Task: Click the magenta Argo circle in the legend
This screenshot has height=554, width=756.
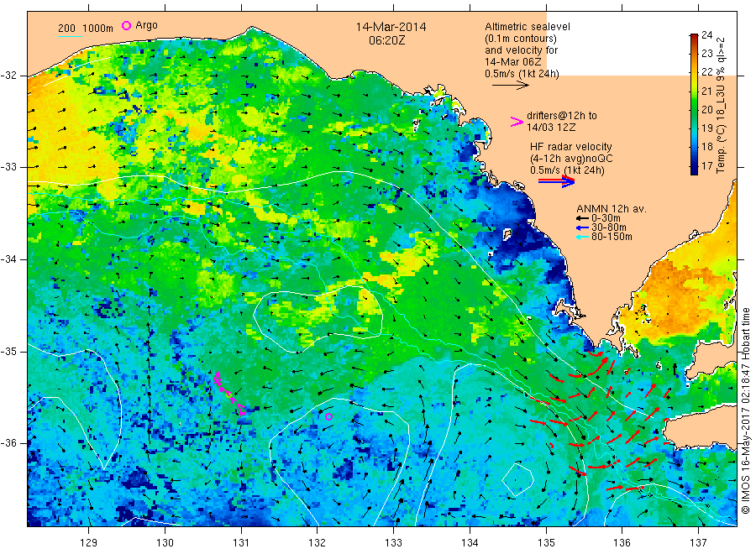Action: coord(126,25)
